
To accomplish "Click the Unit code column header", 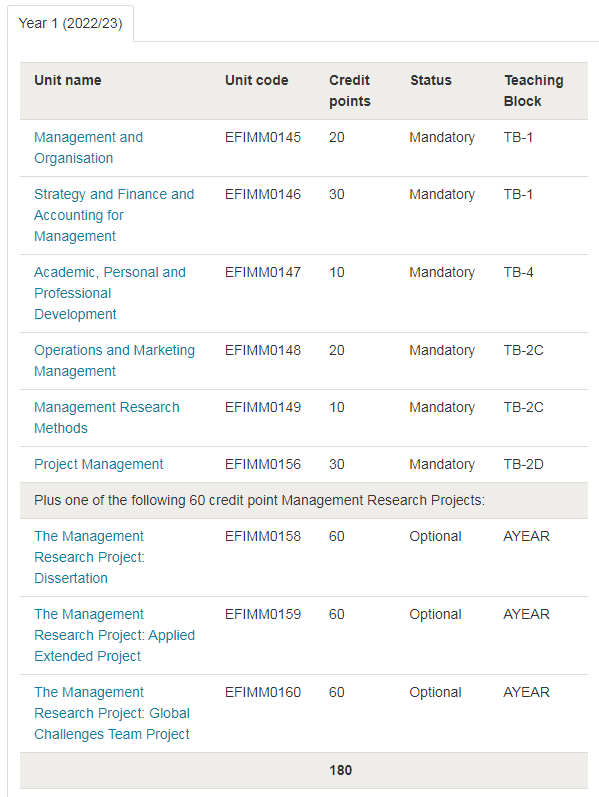I will click(257, 80).
